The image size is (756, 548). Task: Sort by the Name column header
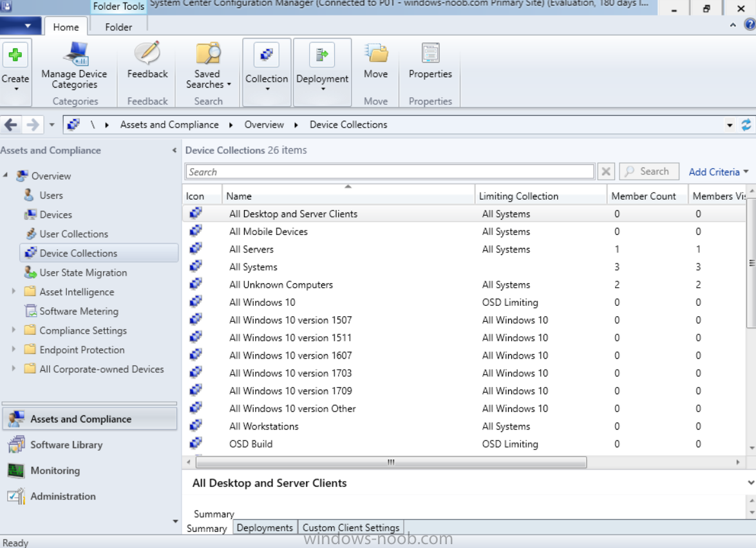coord(348,196)
